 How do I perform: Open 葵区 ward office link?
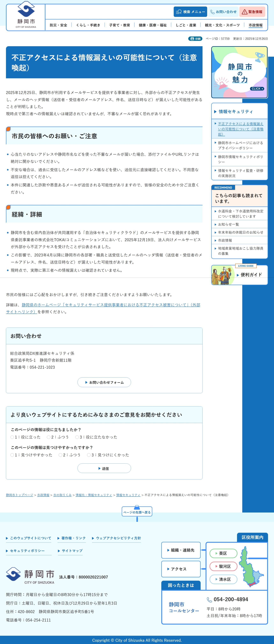(223, 553)
